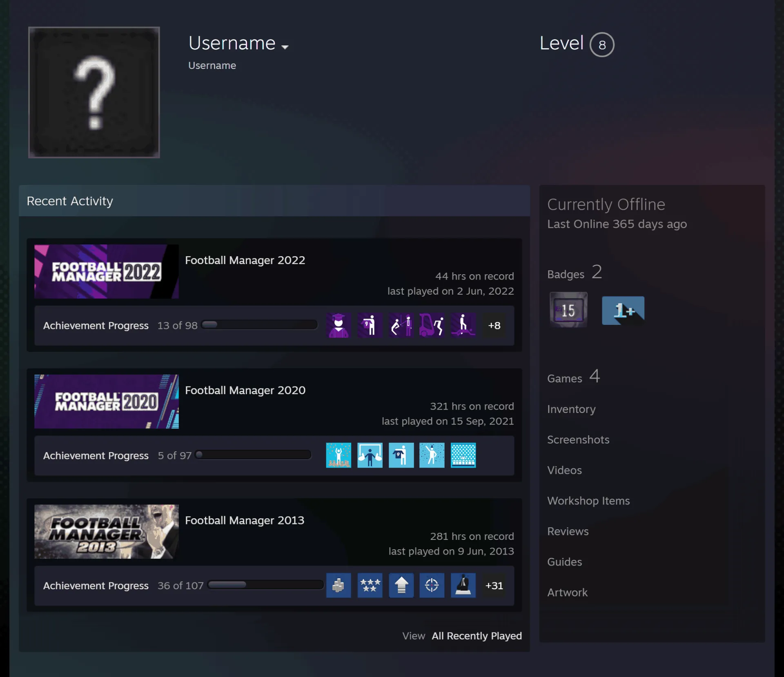Open the Artwork link

[x=567, y=593]
